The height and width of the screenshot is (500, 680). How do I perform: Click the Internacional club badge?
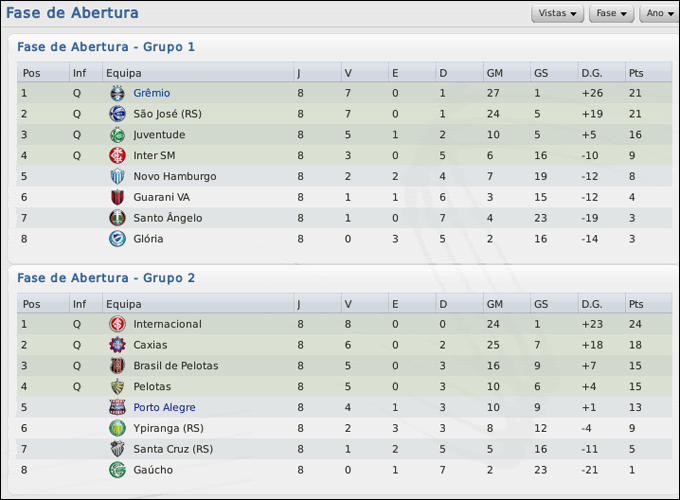(x=117, y=324)
